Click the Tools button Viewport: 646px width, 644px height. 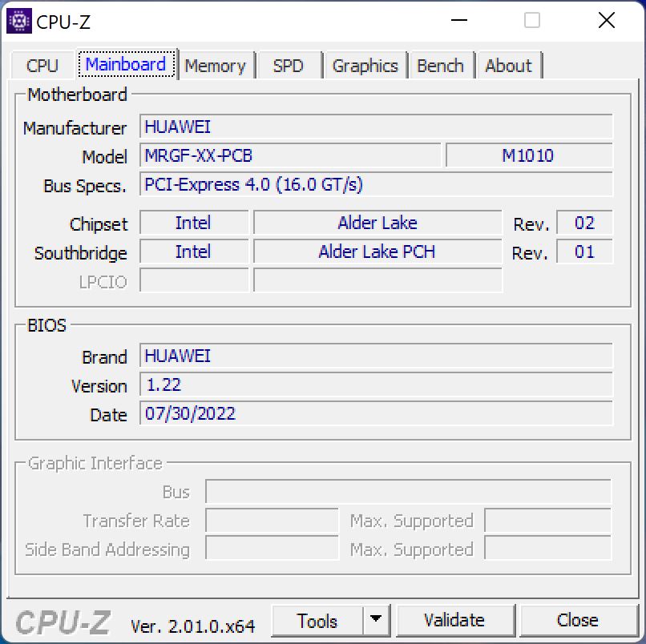tap(317, 621)
